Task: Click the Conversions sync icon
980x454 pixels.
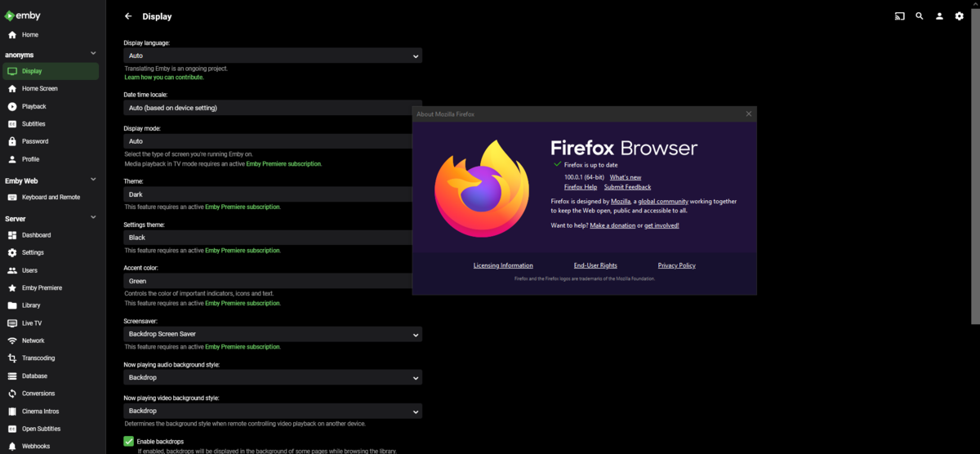Action: (12, 394)
